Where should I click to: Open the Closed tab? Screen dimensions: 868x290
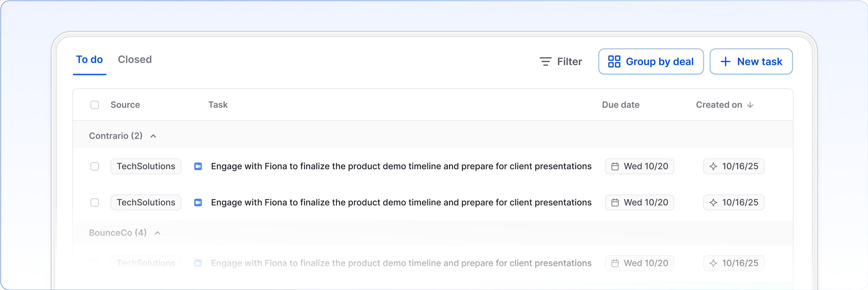pos(135,60)
